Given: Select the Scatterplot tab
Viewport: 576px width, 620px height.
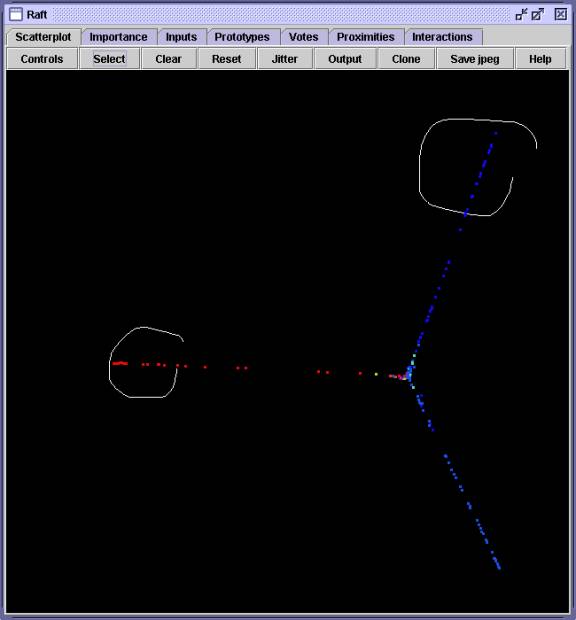Looking at the screenshot, I should pyautogui.click(x=43, y=37).
